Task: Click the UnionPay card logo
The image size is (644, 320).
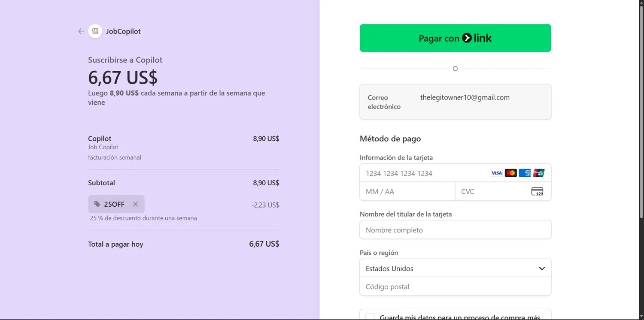Action: pyautogui.click(x=539, y=173)
